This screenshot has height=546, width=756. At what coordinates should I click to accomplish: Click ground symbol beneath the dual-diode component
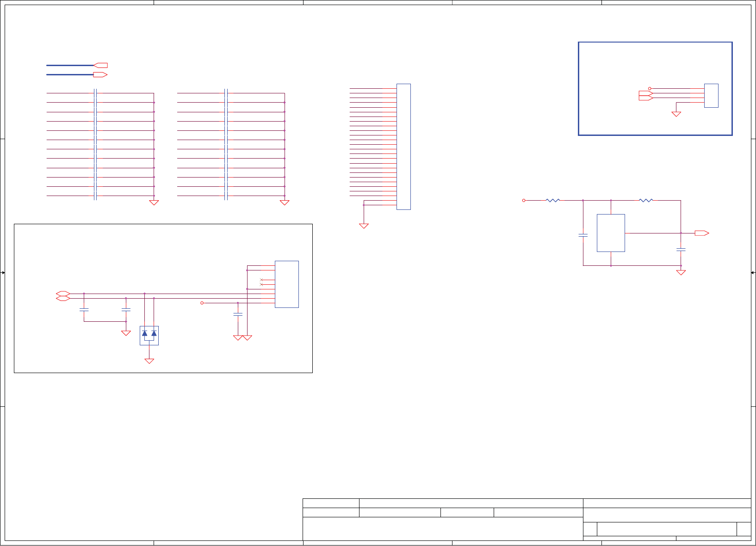click(x=149, y=361)
